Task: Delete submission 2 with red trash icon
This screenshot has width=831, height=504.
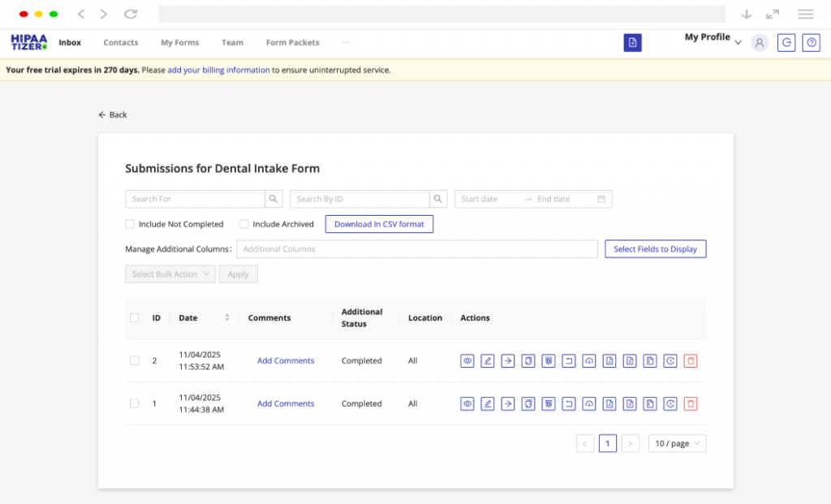Action: click(x=691, y=360)
